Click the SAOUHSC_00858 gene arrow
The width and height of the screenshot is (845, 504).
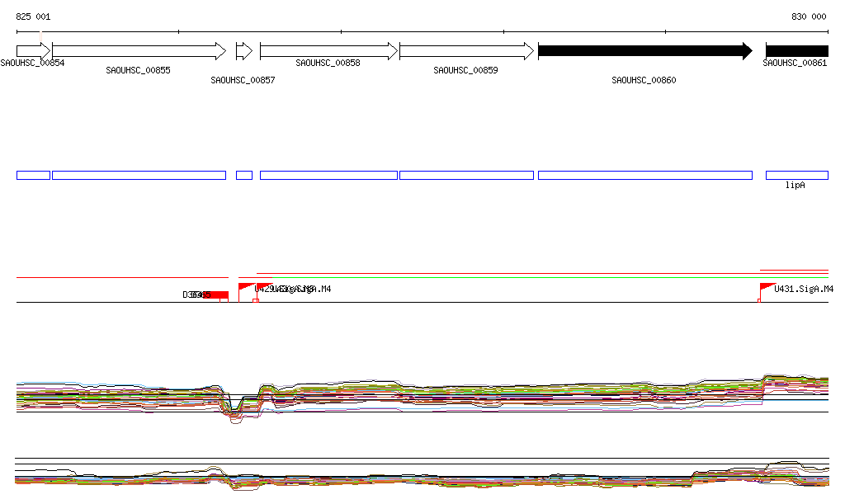coord(328,51)
